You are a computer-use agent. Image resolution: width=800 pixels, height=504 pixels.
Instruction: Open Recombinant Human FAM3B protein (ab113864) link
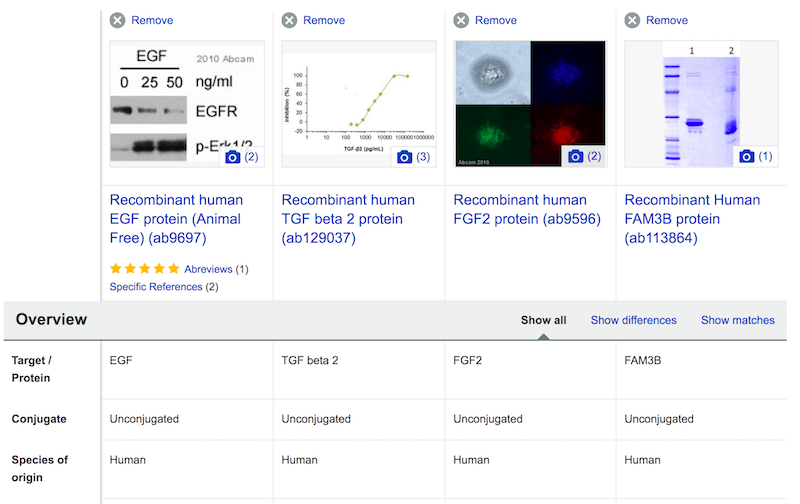692,218
